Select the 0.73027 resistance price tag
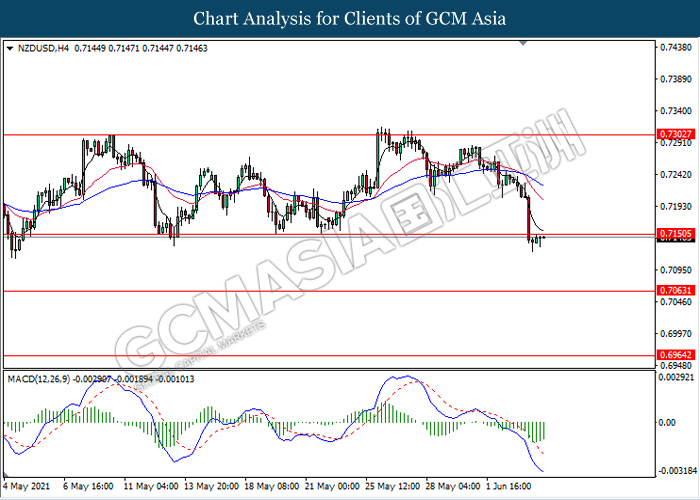 (672, 134)
